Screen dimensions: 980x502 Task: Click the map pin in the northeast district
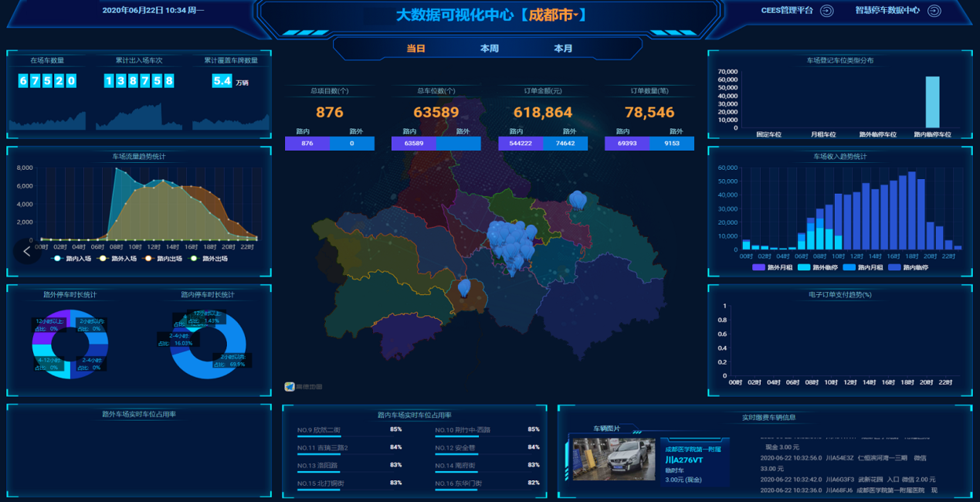click(577, 200)
